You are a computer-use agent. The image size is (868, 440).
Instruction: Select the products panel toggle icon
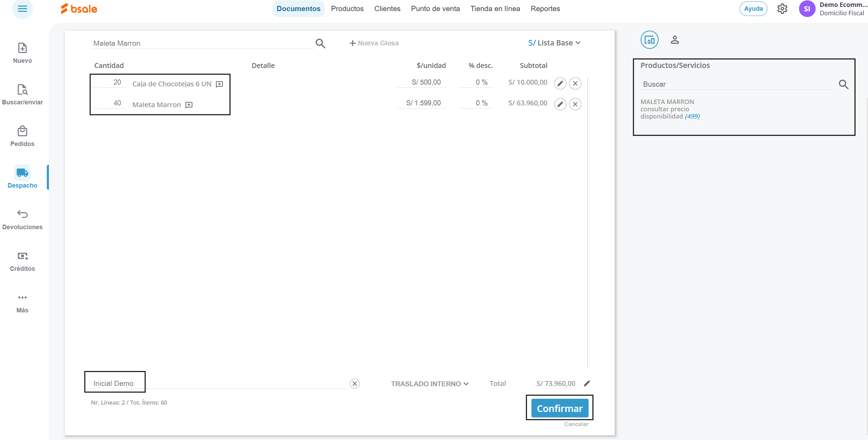649,40
